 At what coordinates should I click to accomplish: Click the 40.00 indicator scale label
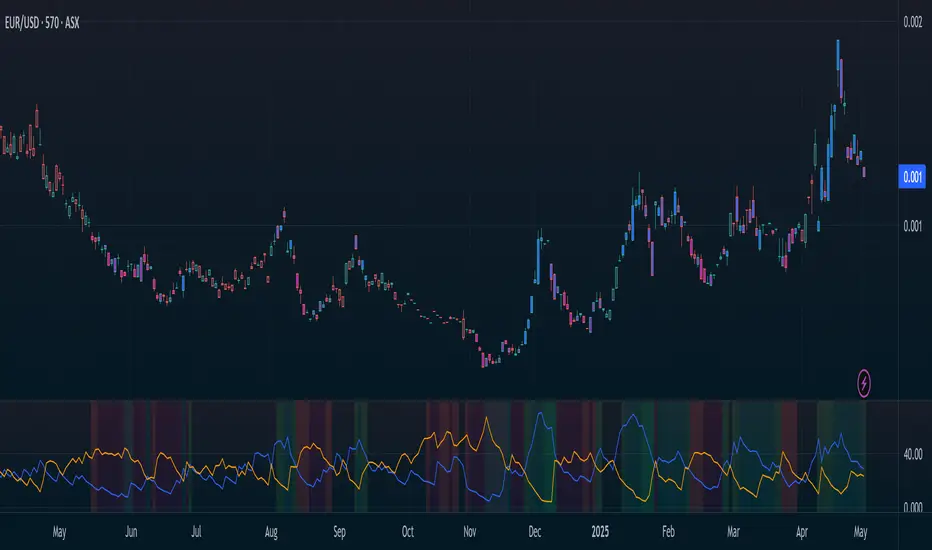click(913, 454)
